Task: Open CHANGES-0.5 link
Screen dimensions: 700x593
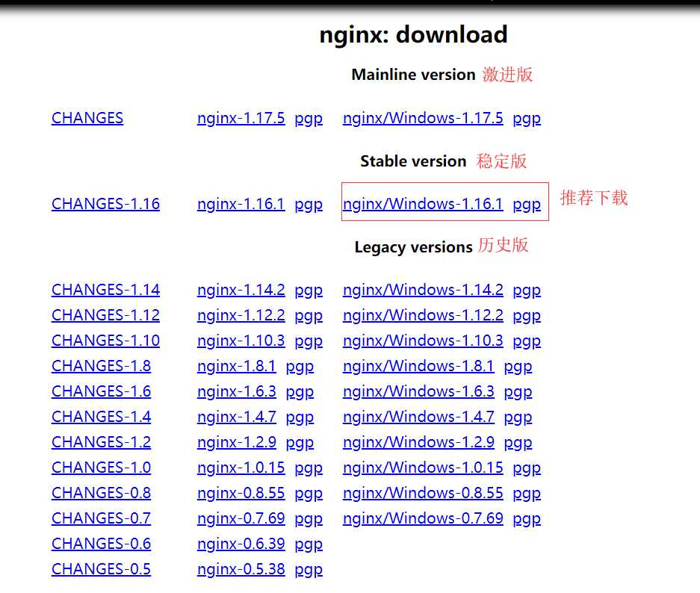Action: pyautogui.click(x=101, y=570)
